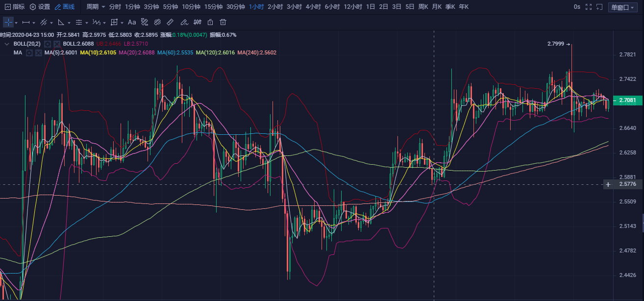Open the 周期 period dropdown
The width and height of the screenshot is (644, 301).
(x=96, y=7)
